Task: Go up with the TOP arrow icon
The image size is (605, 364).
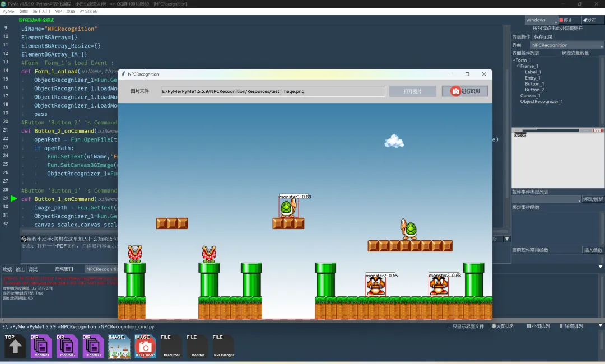Action: click(x=15, y=346)
